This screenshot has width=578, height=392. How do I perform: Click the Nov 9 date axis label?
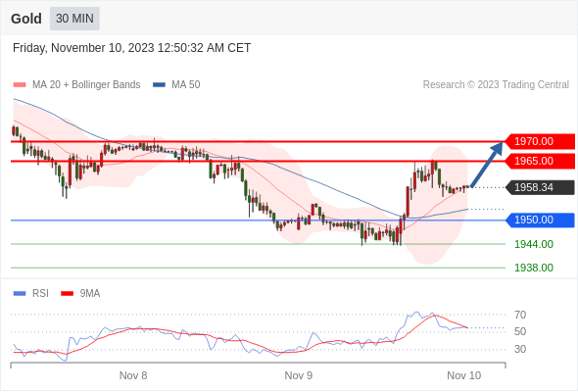coord(299,375)
